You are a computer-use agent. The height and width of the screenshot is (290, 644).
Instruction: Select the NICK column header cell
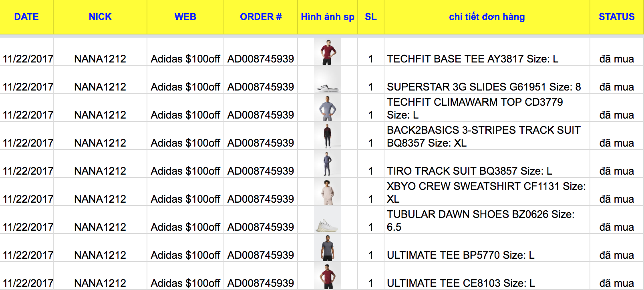pos(100,17)
